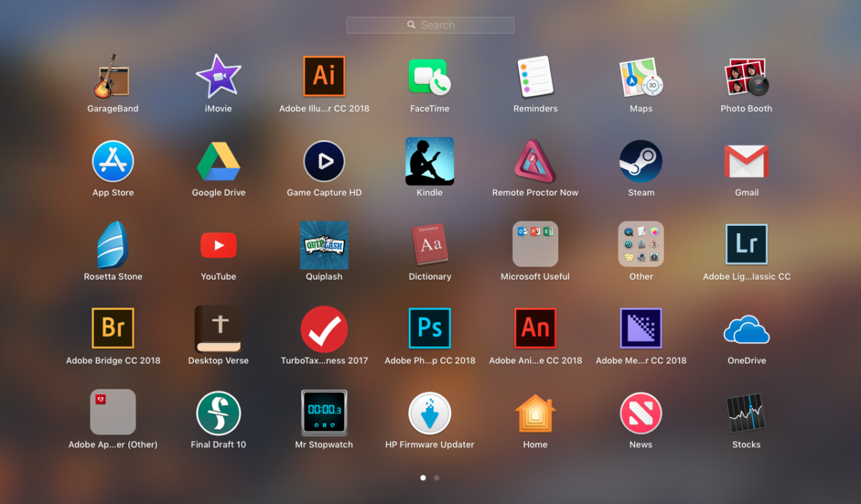Start Mr Stopwatch
861x504 pixels.
(x=324, y=412)
